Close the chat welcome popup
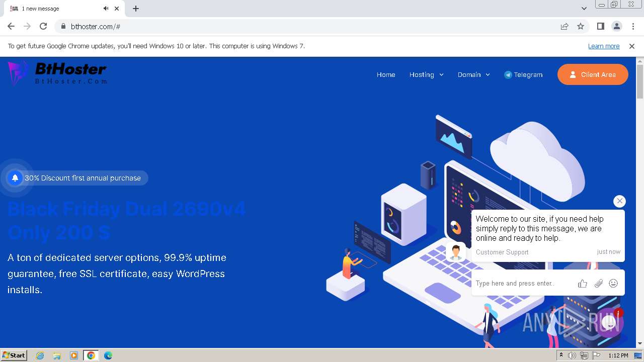Viewport: 644px width, 362px height. coord(619,201)
